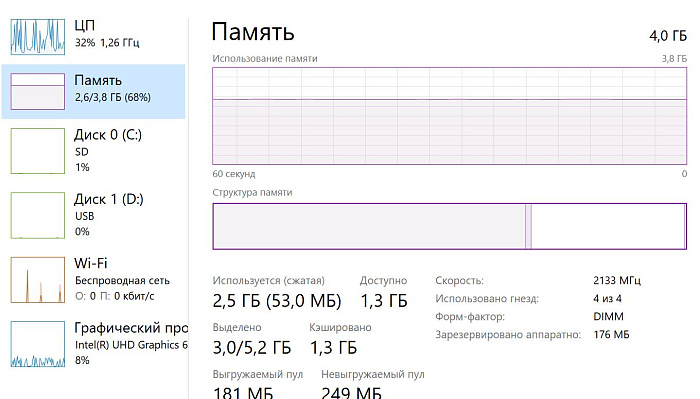The width and height of the screenshot is (700, 399).
Task: Open the Графический процессор graph thumbnail
Action: point(38,344)
